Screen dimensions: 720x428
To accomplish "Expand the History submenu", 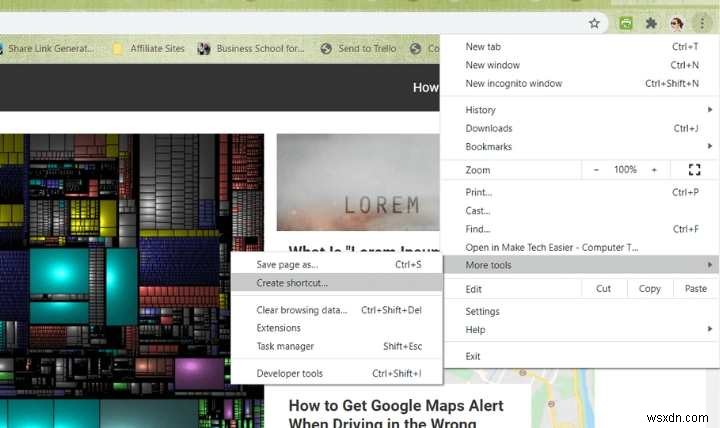I will click(x=579, y=110).
